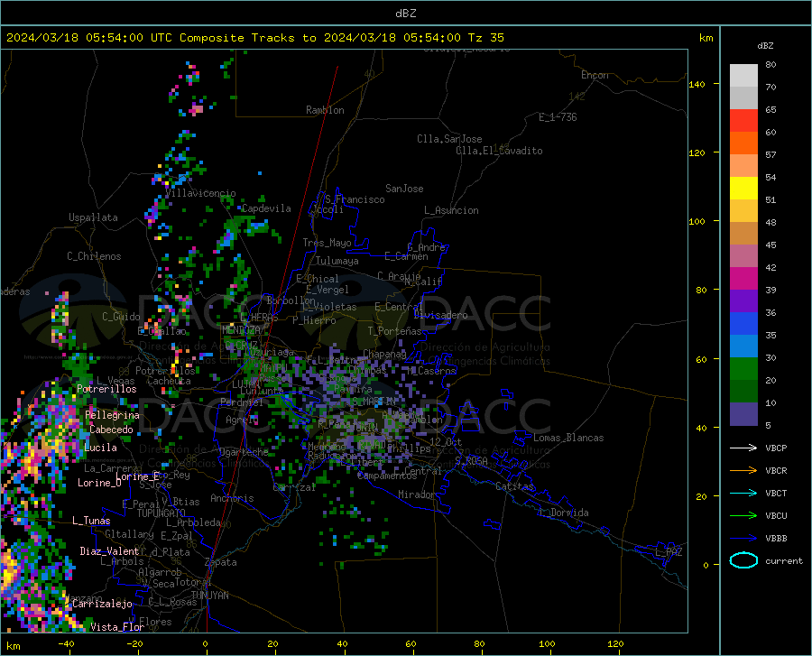Click the Catitas map label

pyautogui.click(x=514, y=486)
